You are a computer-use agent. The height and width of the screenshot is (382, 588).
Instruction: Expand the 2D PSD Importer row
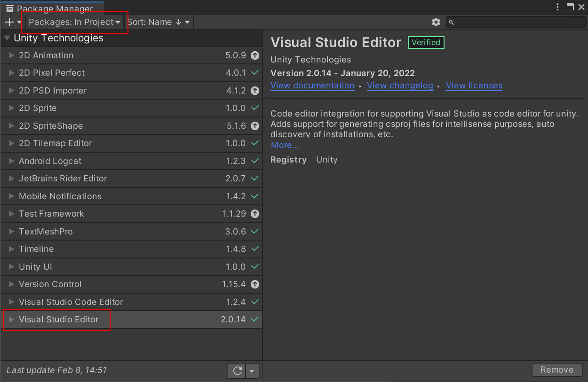tap(12, 91)
